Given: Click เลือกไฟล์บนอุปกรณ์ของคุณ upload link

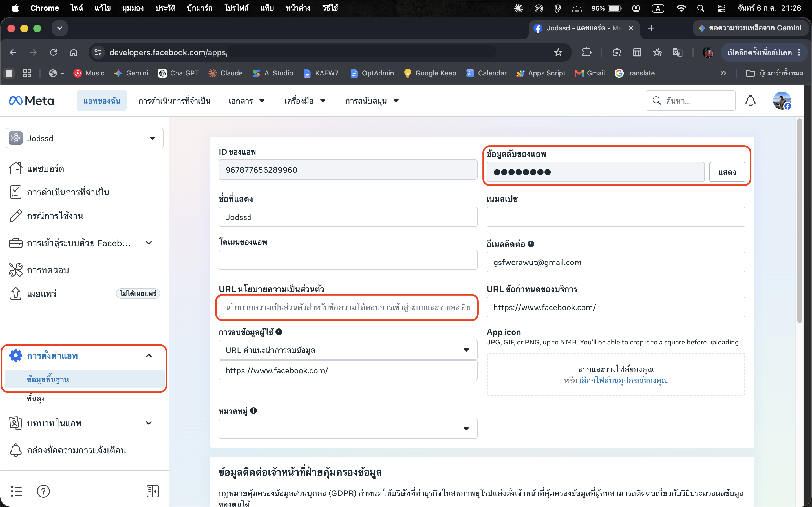Looking at the screenshot, I should [623, 381].
